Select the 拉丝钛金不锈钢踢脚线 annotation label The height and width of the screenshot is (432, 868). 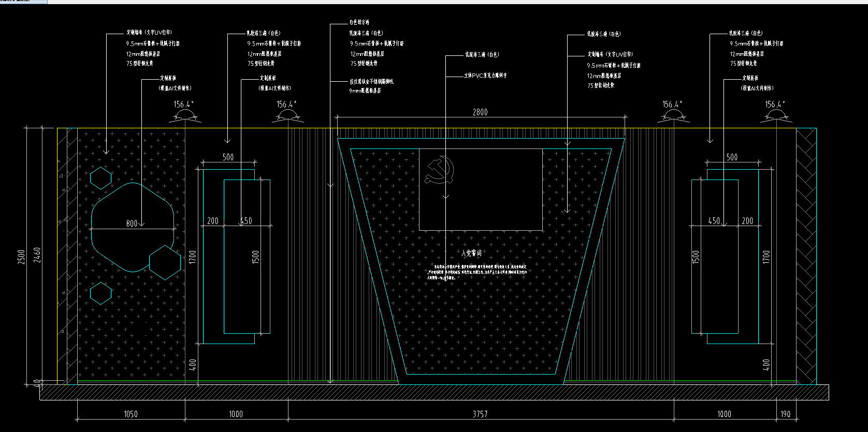371,81
